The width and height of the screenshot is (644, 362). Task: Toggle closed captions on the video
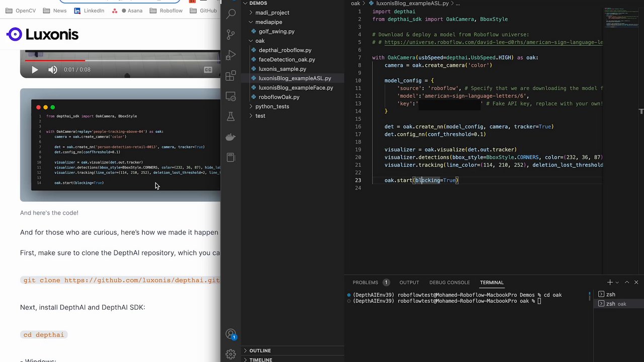pos(208,70)
